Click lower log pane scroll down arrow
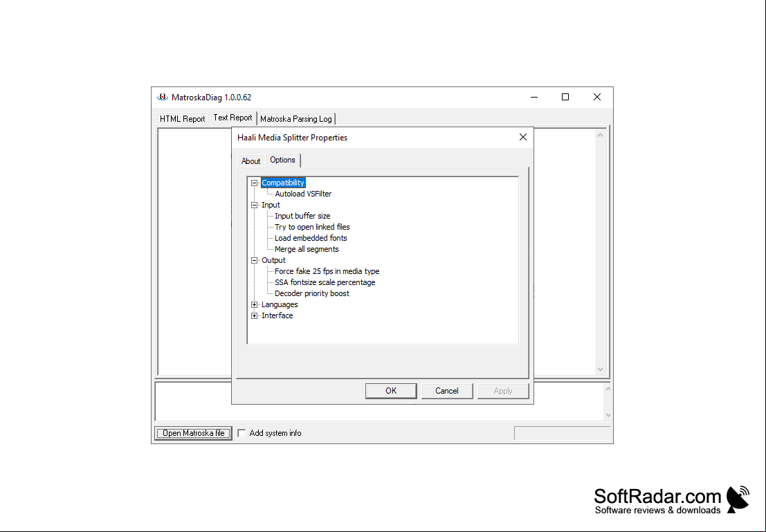 [608, 415]
